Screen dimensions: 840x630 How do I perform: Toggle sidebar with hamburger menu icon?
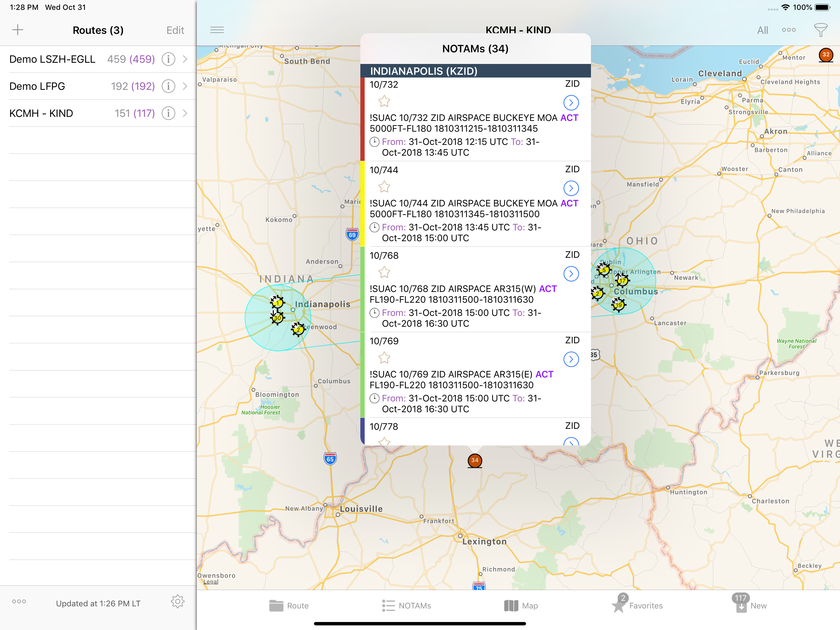pos(217,30)
